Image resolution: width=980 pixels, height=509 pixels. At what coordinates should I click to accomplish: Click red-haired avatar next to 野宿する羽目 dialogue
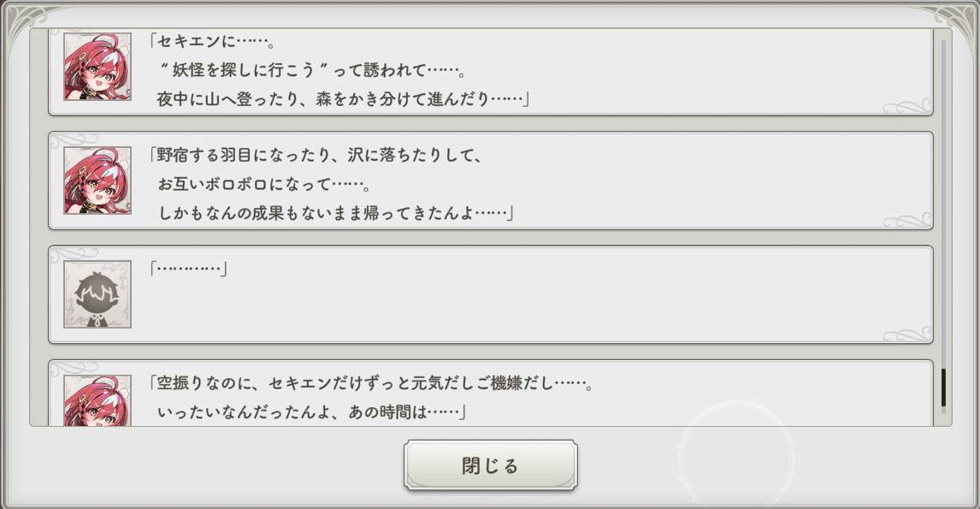point(97,181)
